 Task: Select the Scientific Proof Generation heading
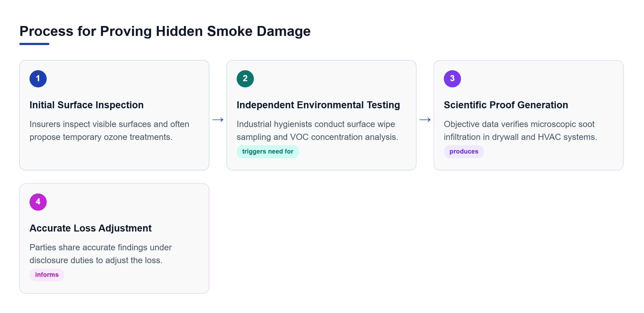(506, 105)
